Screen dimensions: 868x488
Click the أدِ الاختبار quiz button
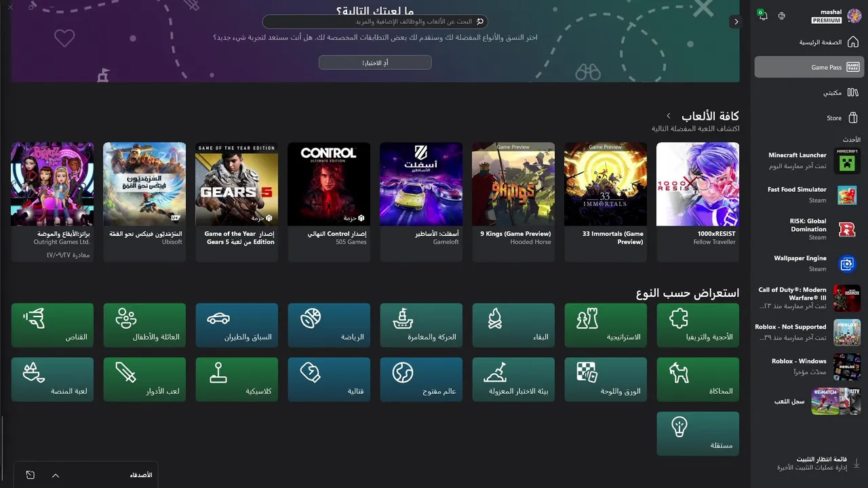pos(375,62)
